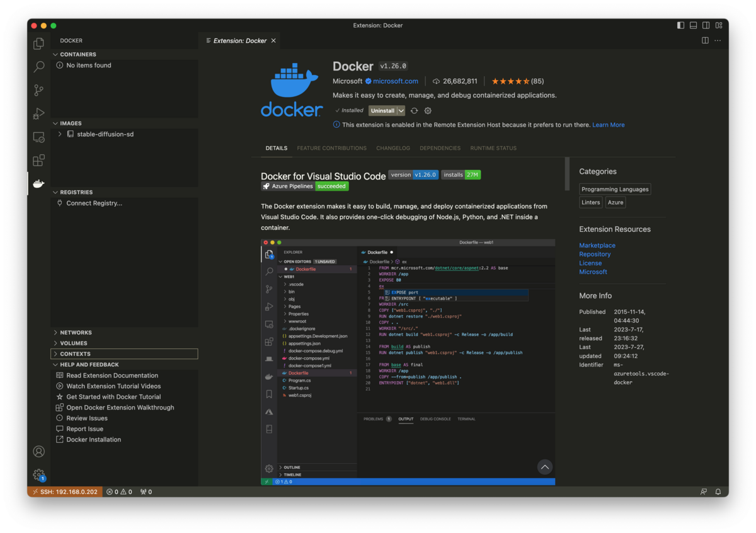The width and height of the screenshot is (756, 533).
Task: Click the Azure Pipelines succeeded badge
Action: (305, 186)
